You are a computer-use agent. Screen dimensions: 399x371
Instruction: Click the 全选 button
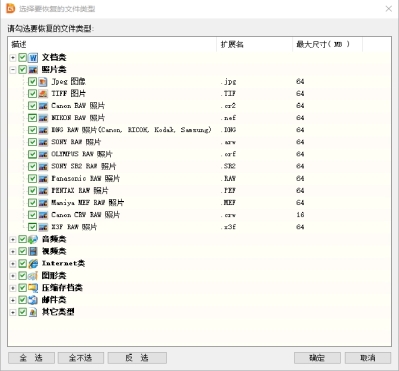click(31, 358)
